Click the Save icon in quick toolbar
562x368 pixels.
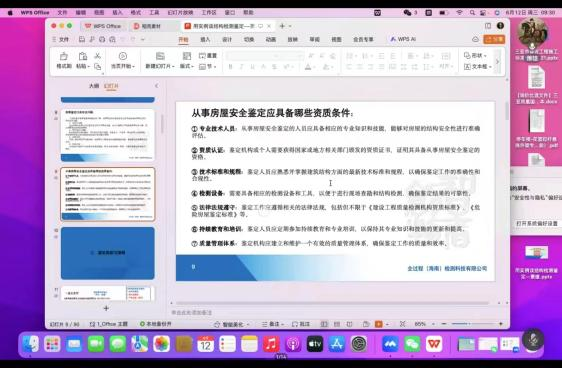click(x=82, y=39)
